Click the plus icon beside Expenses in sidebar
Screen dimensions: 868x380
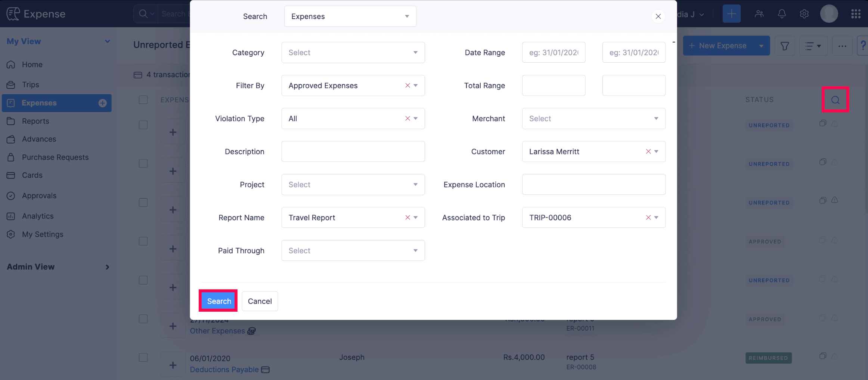[103, 103]
